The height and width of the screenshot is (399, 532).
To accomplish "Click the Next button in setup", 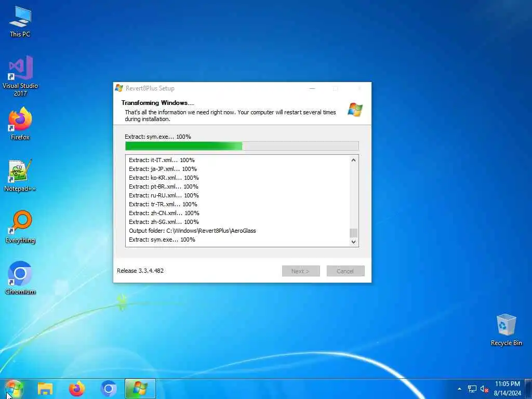I will click(x=301, y=271).
